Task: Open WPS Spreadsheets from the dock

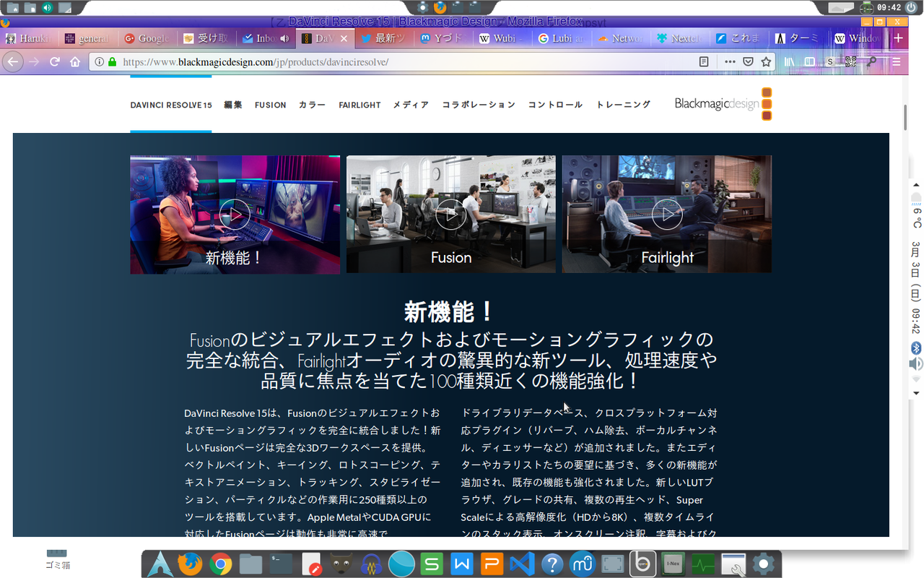Action: click(x=432, y=564)
